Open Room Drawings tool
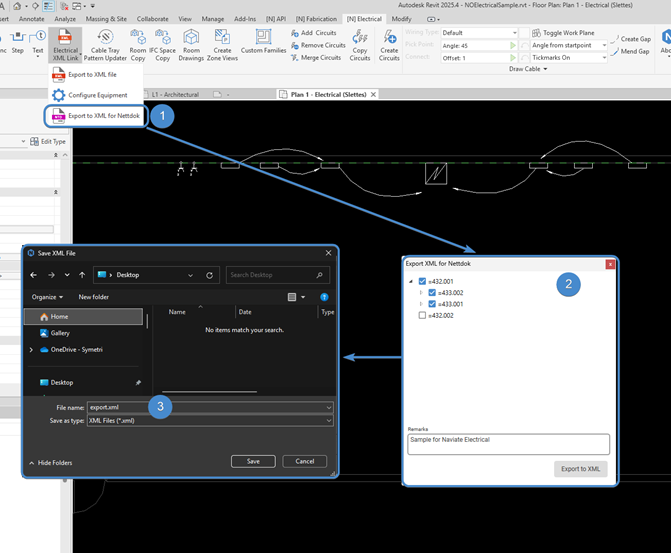The width and height of the screenshot is (671, 553). tap(191, 45)
